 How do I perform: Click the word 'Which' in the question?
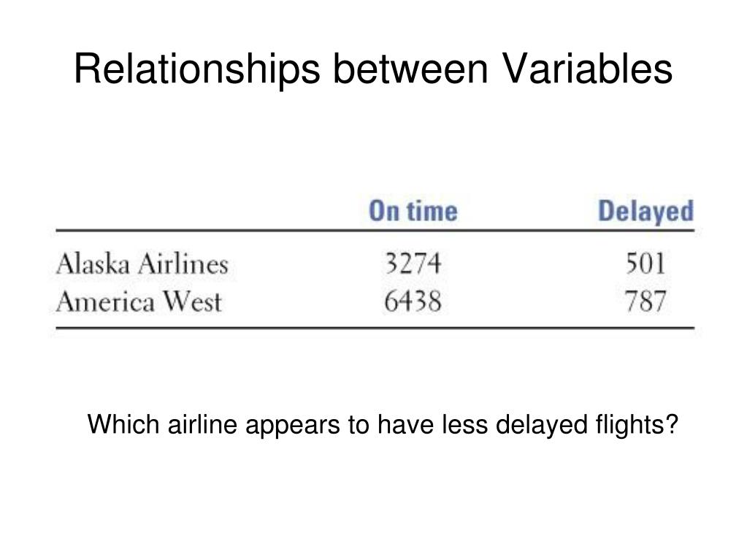(x=123, y=423)
